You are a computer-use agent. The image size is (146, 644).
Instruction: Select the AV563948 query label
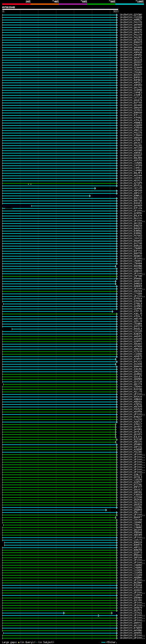click(x=8, y=8)
